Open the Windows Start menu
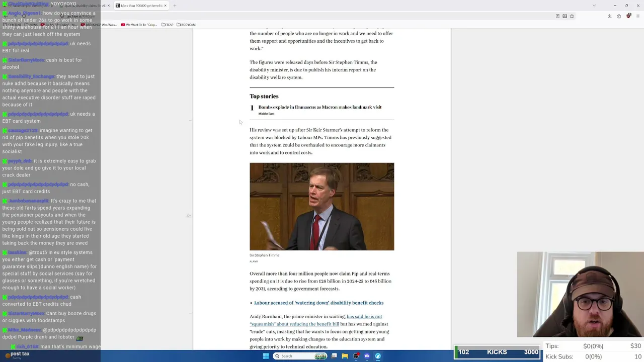 point(266,356)
